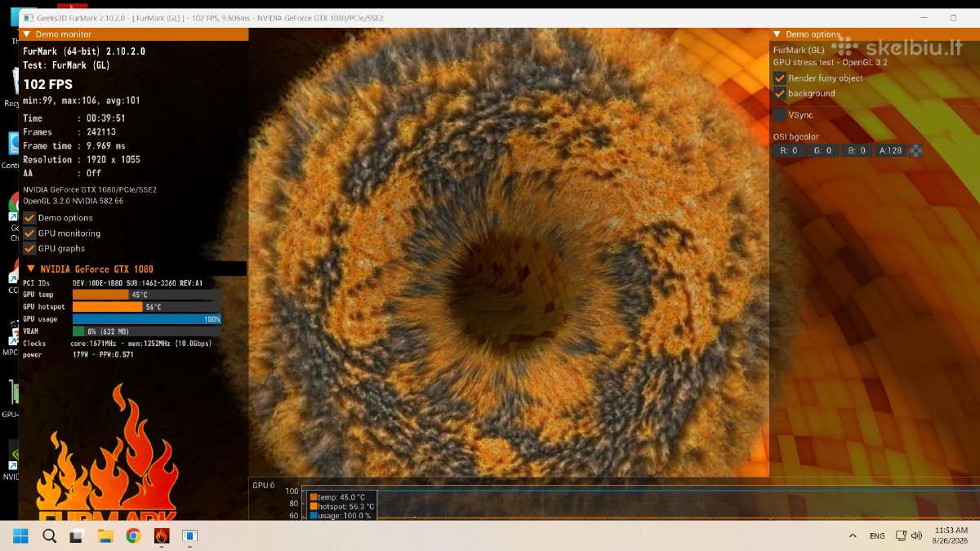Collapse the Demo options panel
Screen dimensions: 980x551
pyautogui.click(x=777, y=34)
